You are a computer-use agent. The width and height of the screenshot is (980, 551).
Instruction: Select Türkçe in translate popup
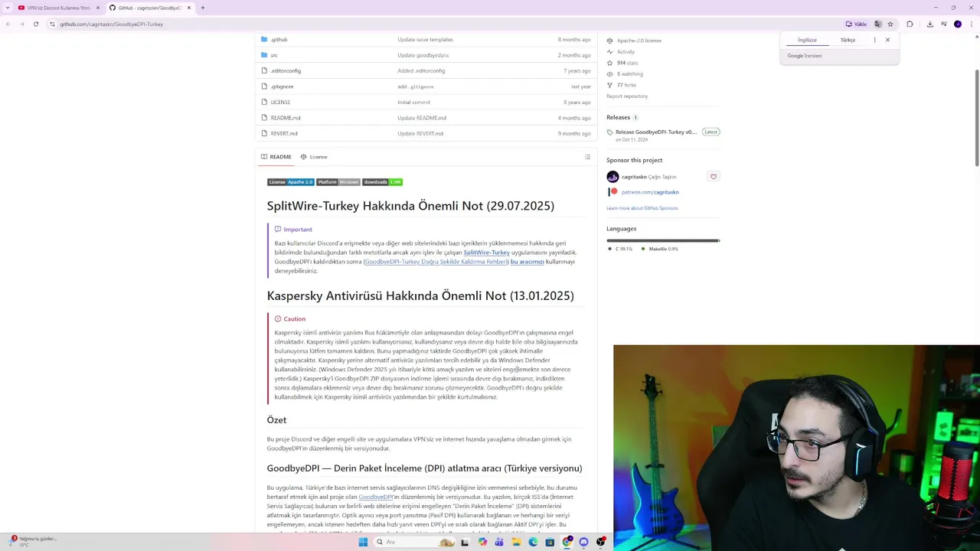(848, 40)
